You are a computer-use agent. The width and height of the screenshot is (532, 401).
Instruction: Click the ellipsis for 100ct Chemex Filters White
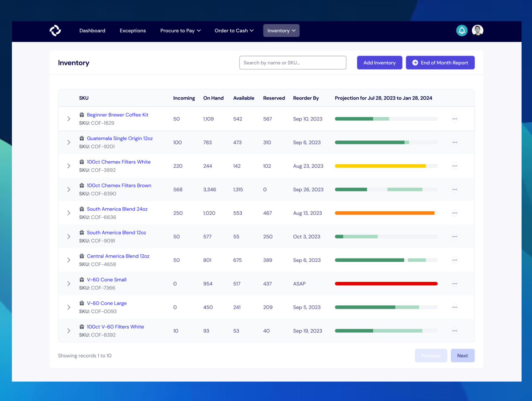(454, 166)
